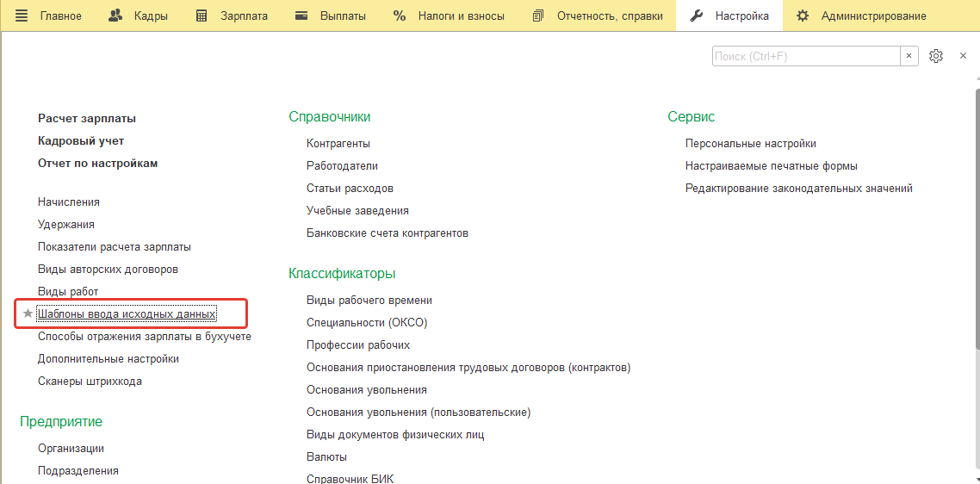
Task: Switch to the Кадры tab
Action: tap(151, 16)
